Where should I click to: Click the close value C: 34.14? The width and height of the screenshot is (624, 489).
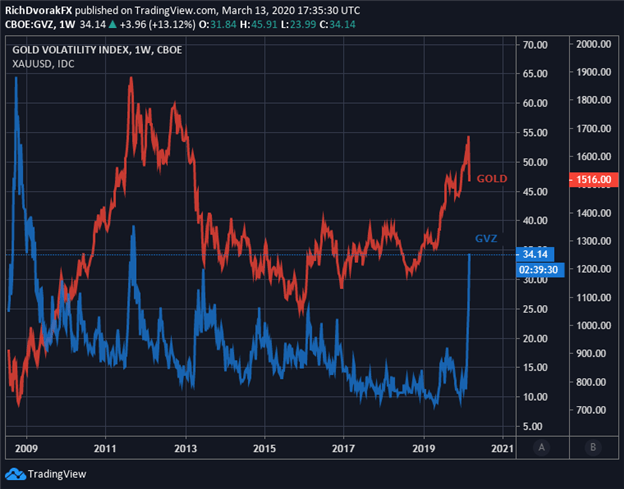337,25
